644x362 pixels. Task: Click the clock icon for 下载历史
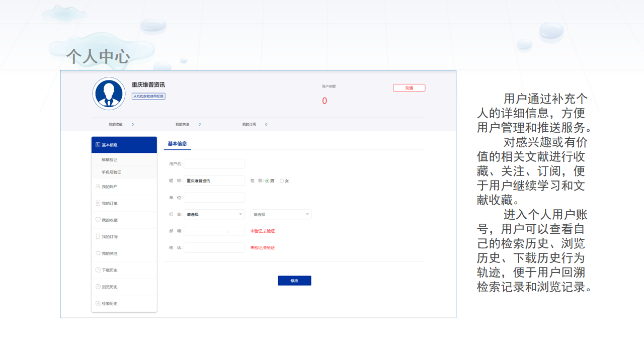pyautogui.click(x=98, y=270)
